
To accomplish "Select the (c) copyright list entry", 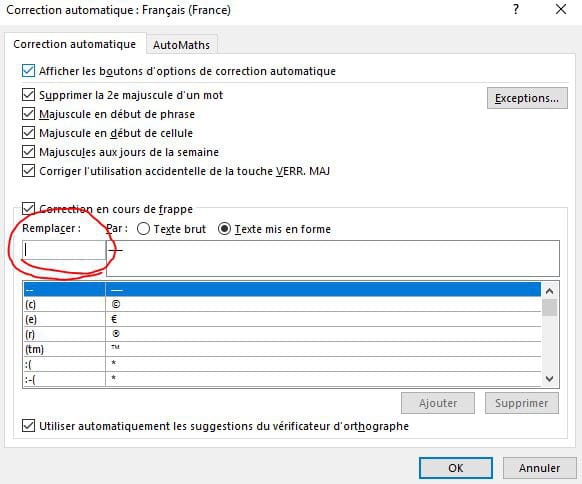I will pos(282,304).
